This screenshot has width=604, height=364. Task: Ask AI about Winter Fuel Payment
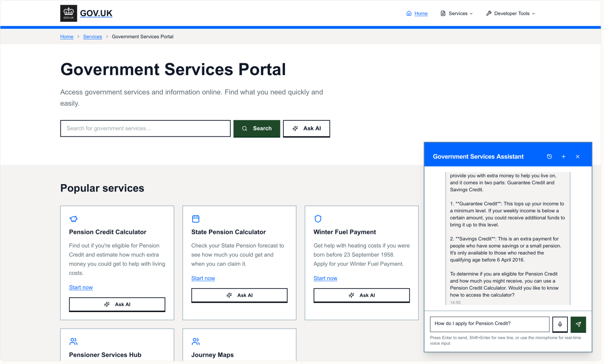(361, 295)
